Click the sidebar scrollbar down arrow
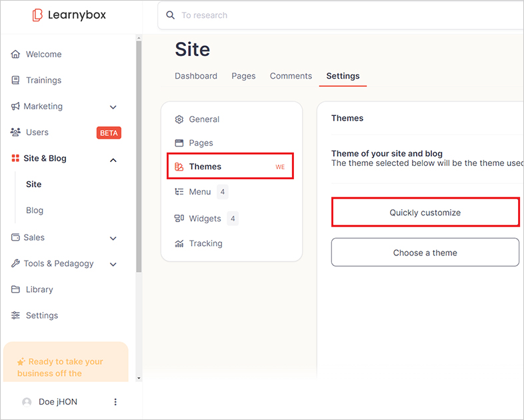The width and height of the screenshot is (524, 420). [x=139, y=378]
